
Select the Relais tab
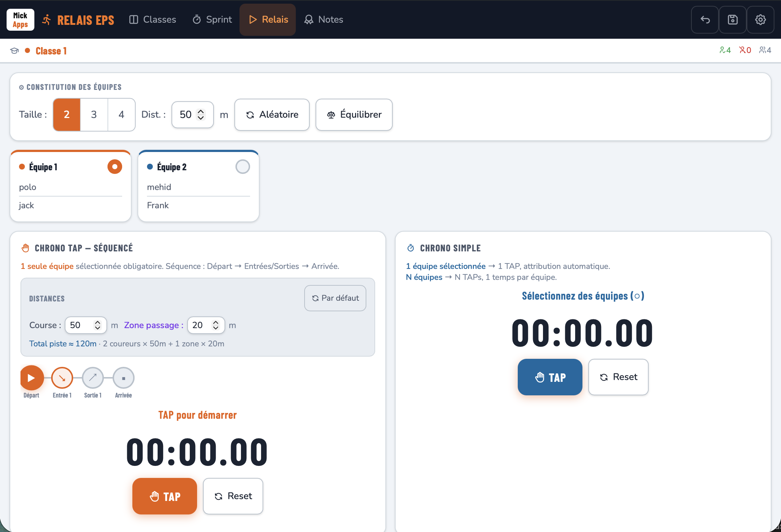pos(268,20)
